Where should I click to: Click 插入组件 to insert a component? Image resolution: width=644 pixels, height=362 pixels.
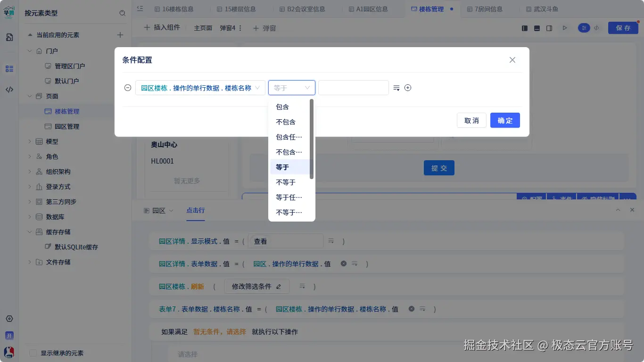tap(162, 28)
